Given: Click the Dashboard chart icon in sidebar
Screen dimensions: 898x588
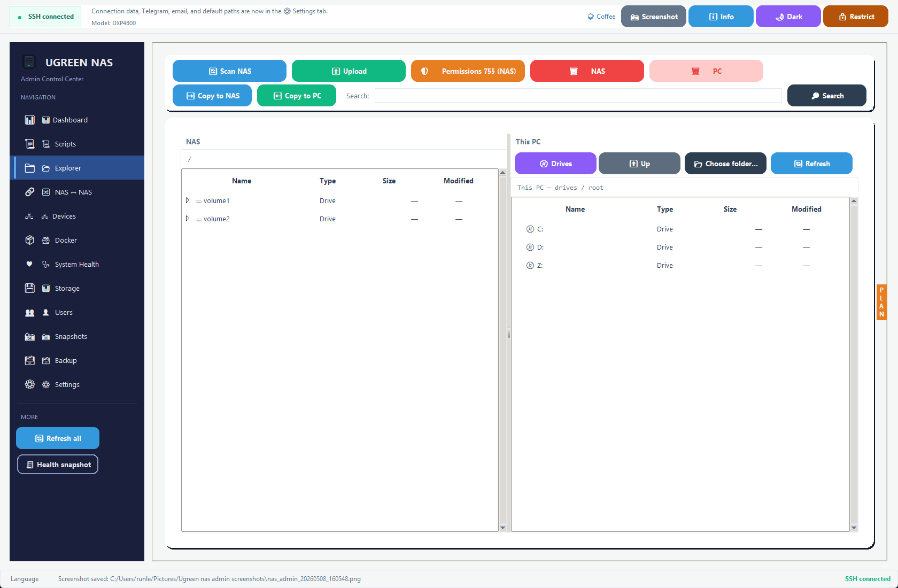Looking at the screenshot, I should (x=30, y=120).
